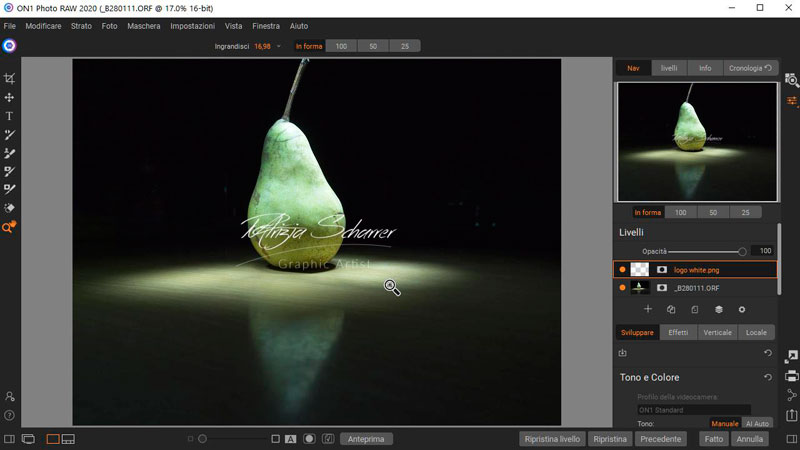Switch to the Locale tab
The height and width of the screenshot is (450, 800).
point(756,332)
